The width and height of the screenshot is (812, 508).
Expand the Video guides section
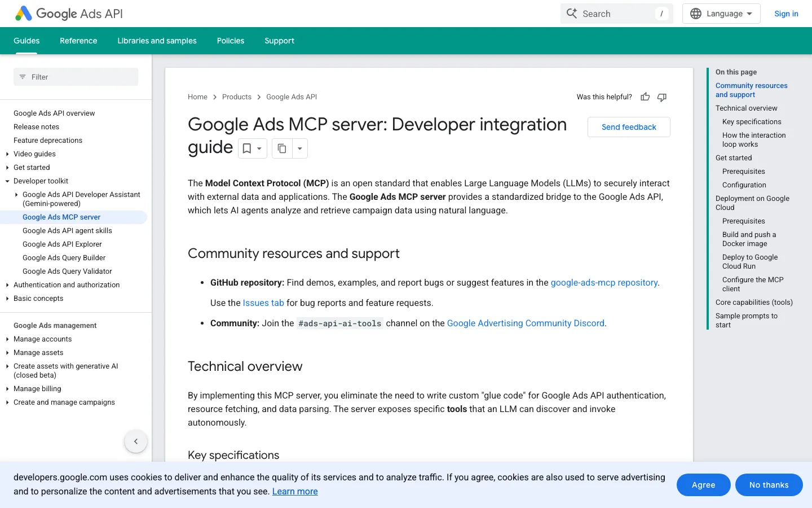click(x=7, y=154)
